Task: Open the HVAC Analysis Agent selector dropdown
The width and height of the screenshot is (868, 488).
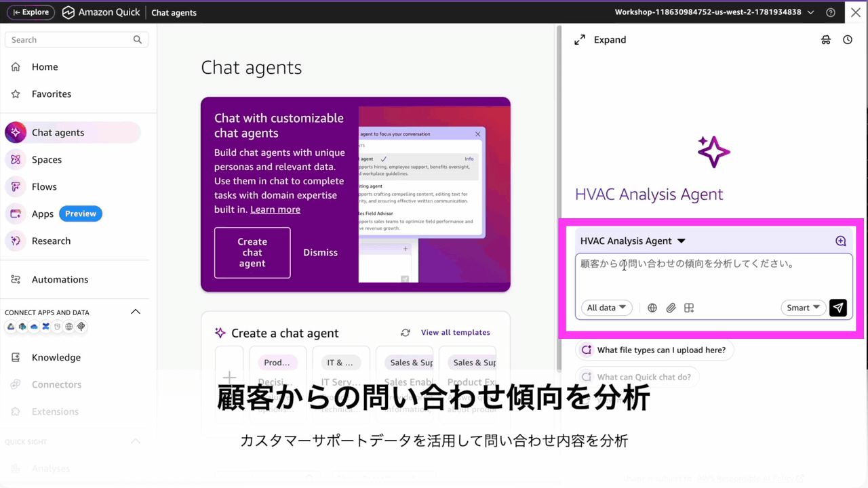Action: pos(633,241)
